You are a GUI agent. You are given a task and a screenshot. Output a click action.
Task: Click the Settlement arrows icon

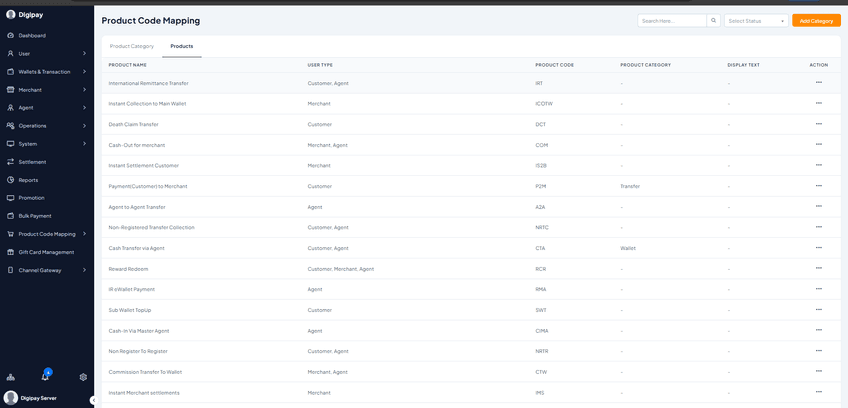pyautogui.click(x=10, y=162)
